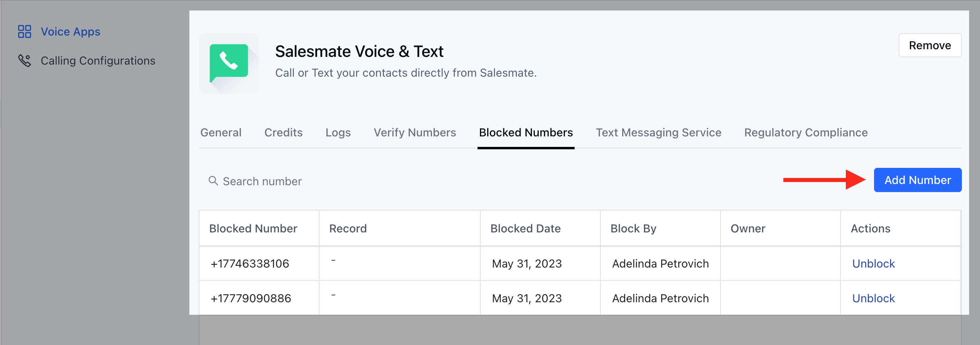Open the Regulatory Compliance tab

(x=806, y=132)
